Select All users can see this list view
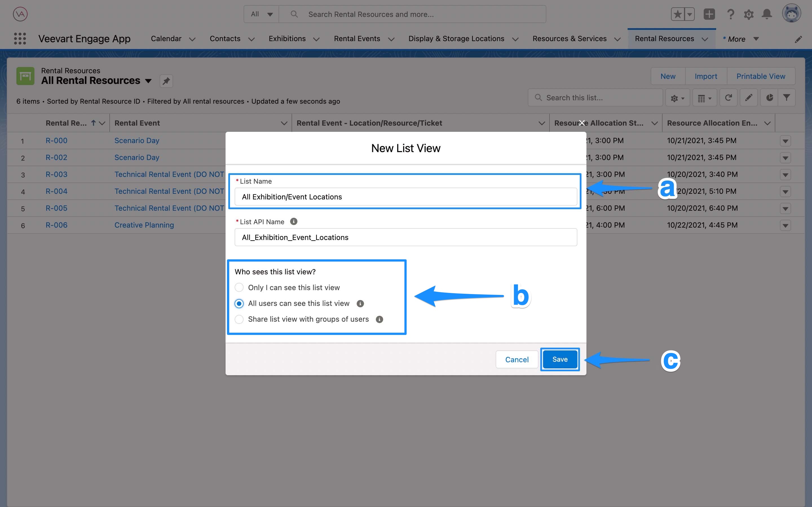 click(x=239, y=303)
